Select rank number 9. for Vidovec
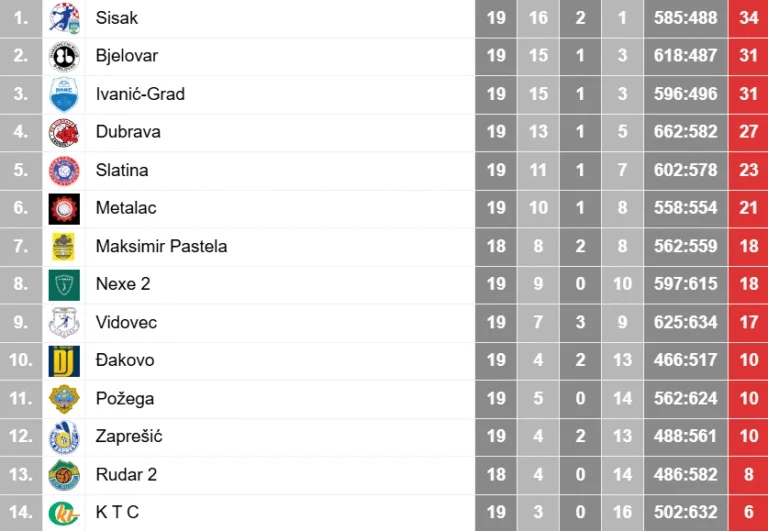Viewport: 768px width, 531px height. click(x=21, y=322)
